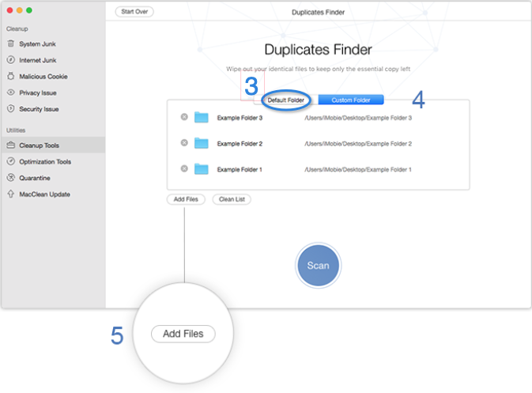The width and height of the screenshot is (532, 393).
Task: Click the Privacy Issue eye icon
Action: pyautogui.click(x=11, y=93)
